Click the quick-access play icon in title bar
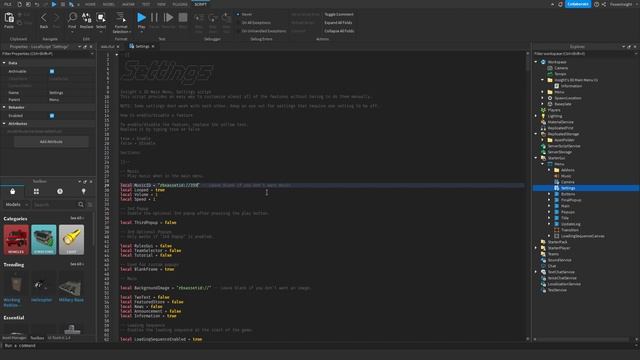640x360 pixels. 54,4
